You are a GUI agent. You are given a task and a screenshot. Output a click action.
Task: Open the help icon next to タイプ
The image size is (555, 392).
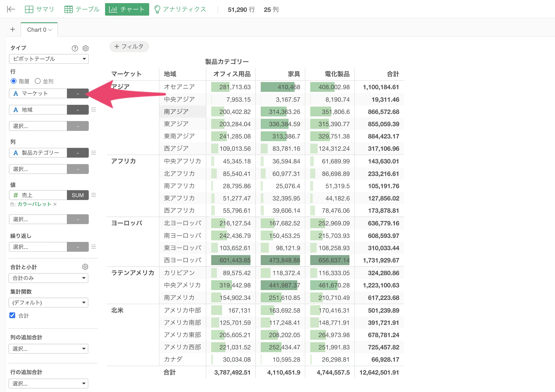pyautogui.click(x=75, y=48)
